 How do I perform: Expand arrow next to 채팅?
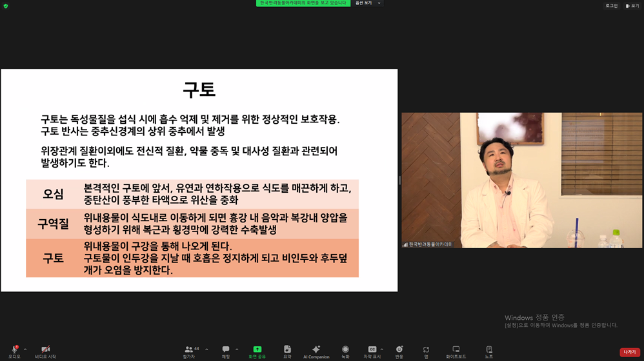tap(237, 349)
